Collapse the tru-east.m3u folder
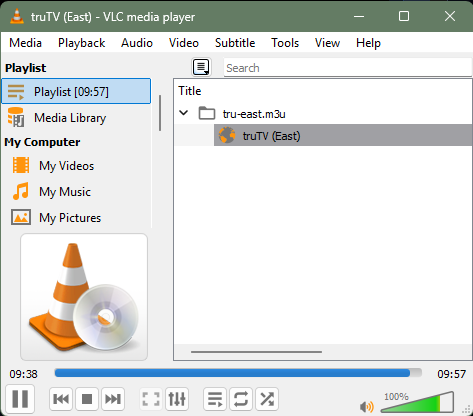 coord(184,113)
